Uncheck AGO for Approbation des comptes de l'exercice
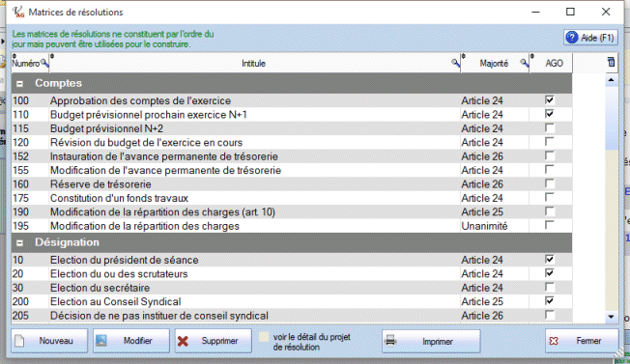Screen dimensions: 630x364 point(549,99)
